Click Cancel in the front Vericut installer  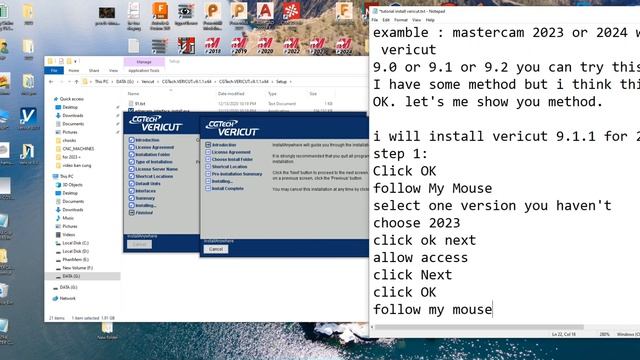216,249
